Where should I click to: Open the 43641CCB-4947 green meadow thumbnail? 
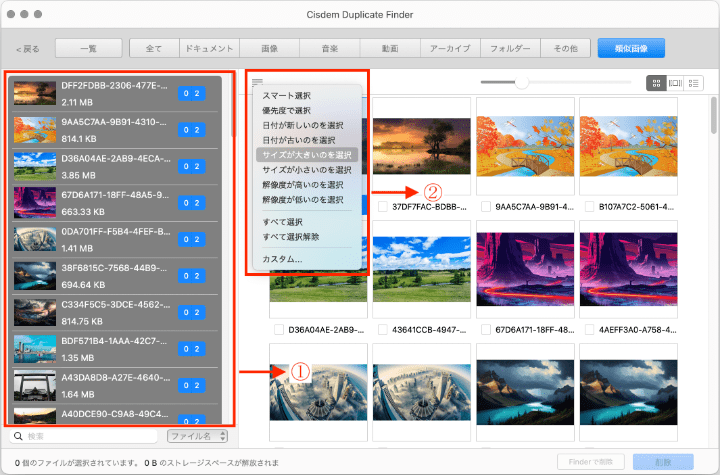tap(422, 269)
